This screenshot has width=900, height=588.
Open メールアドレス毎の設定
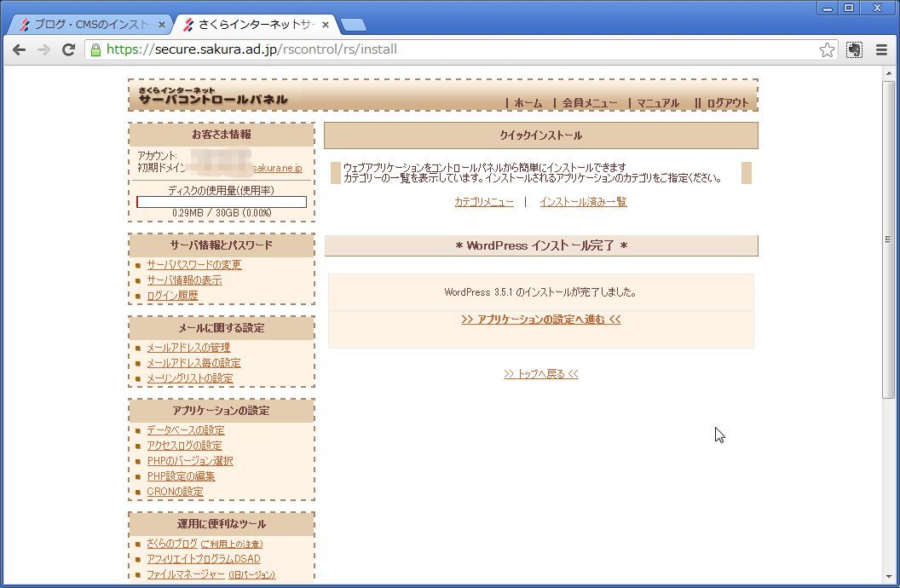pyautogui.click(x=193, y=363)
